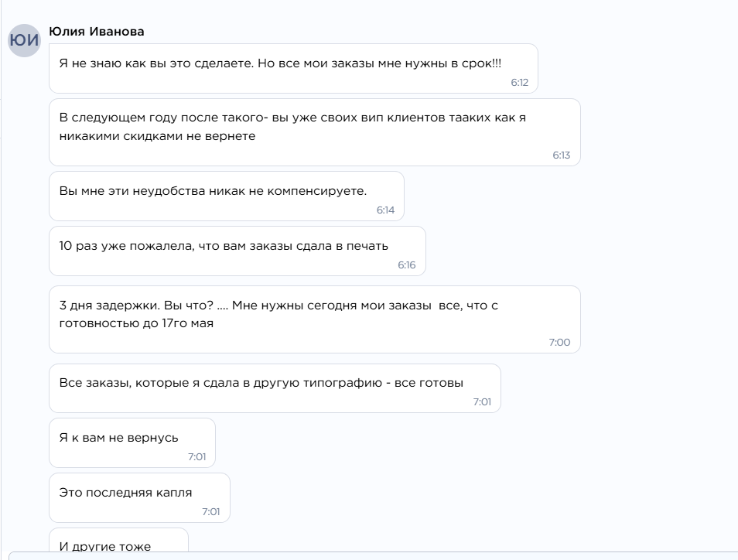Click the input panel edge at the bottom
This screenshot has height=560, width=738.
coord(373,556)
